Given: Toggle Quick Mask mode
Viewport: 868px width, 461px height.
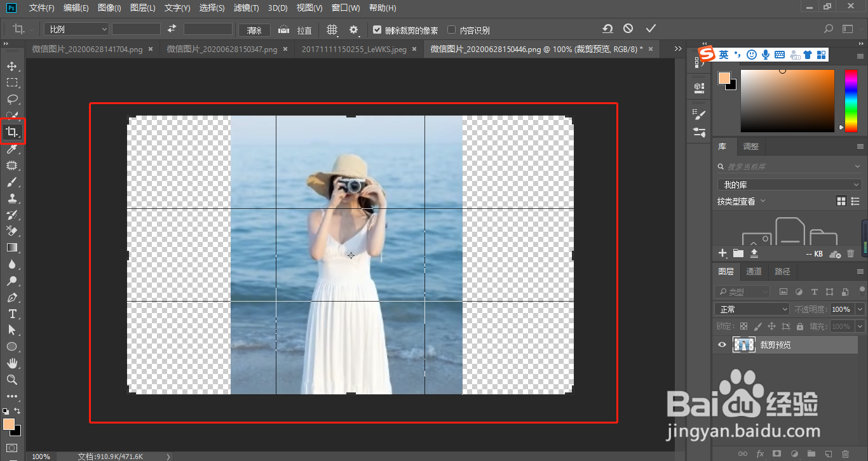Looking at the screenshot, I should point(12,448).
